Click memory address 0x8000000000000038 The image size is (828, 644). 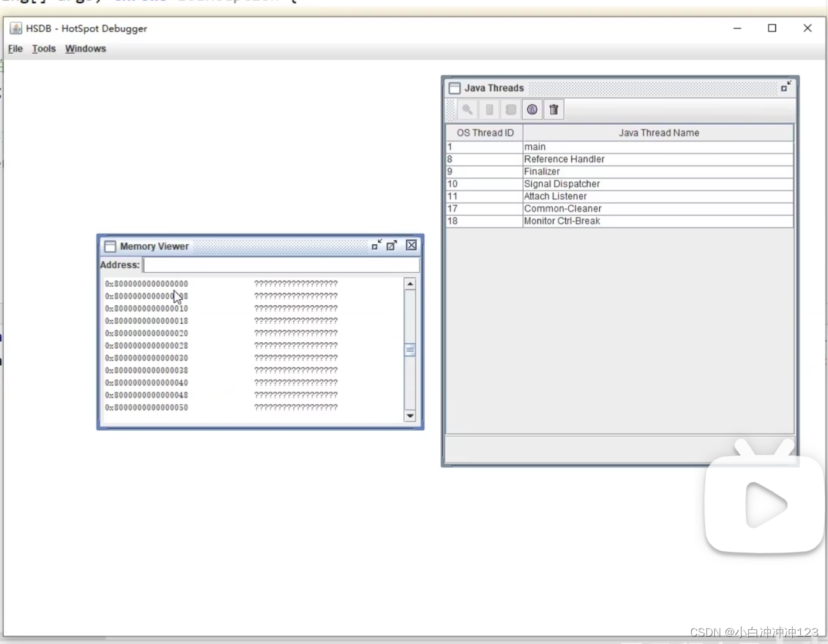pyautogui.click(x=147, y=370)
